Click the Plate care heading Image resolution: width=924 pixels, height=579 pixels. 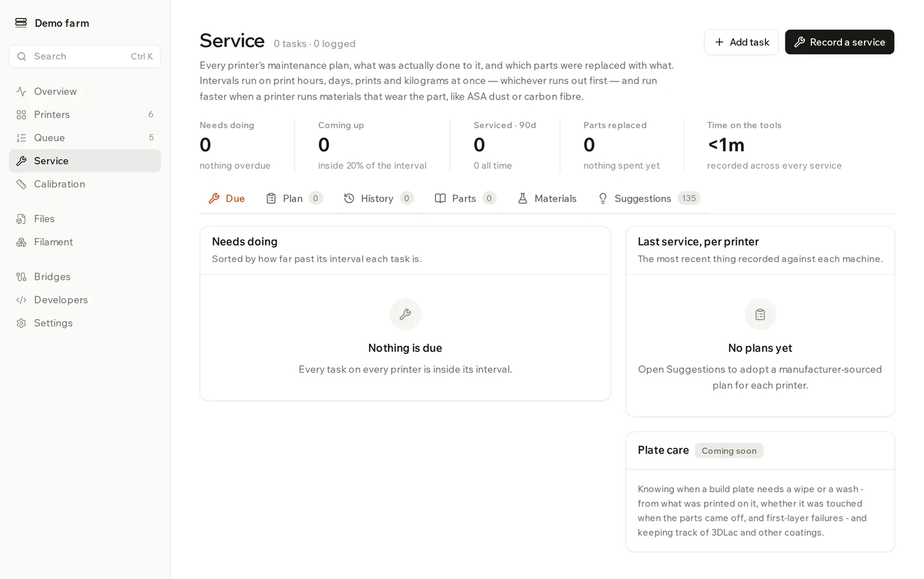pos(663,450)
